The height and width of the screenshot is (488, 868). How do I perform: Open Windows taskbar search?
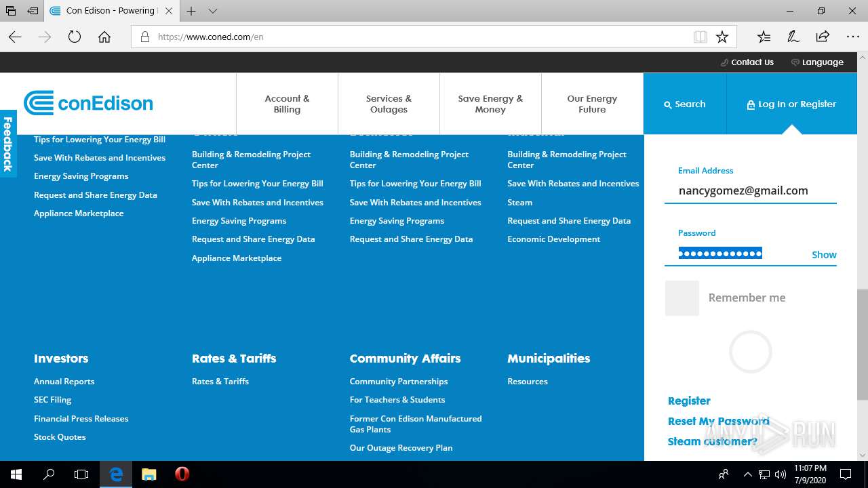49,474
